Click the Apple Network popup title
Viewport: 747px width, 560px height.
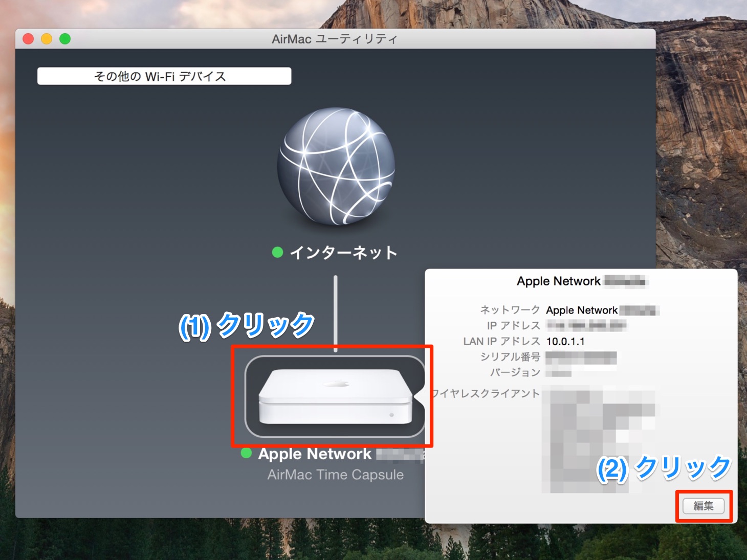pos(559,281)
